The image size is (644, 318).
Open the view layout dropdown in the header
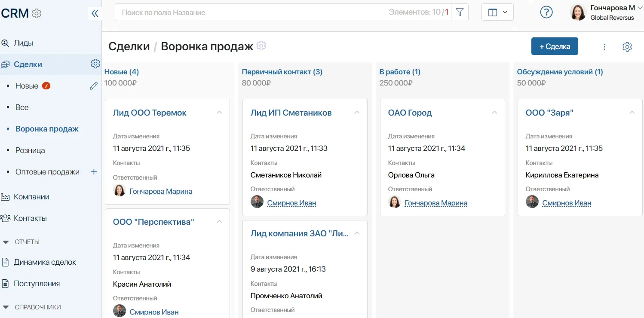(x=497, y=12)
